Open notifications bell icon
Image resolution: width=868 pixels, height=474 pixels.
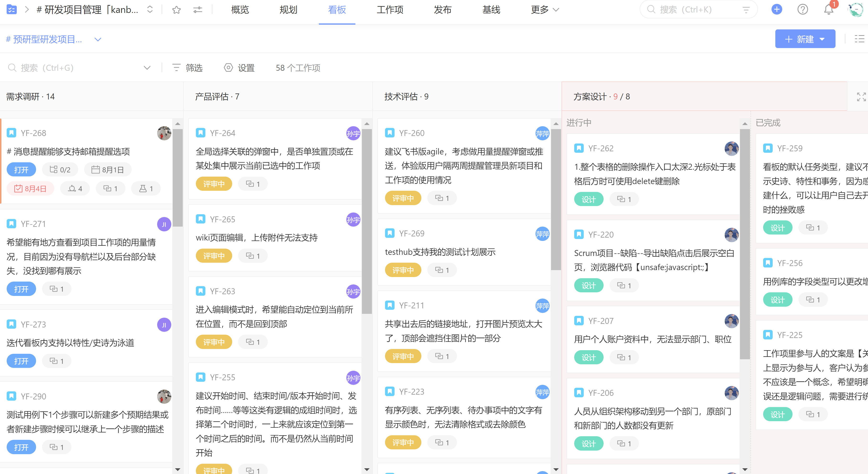pos(829,10)
